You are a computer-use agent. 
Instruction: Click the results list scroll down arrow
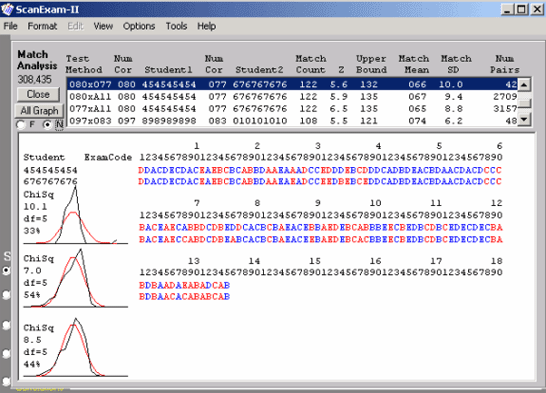[x=524, y=120]
